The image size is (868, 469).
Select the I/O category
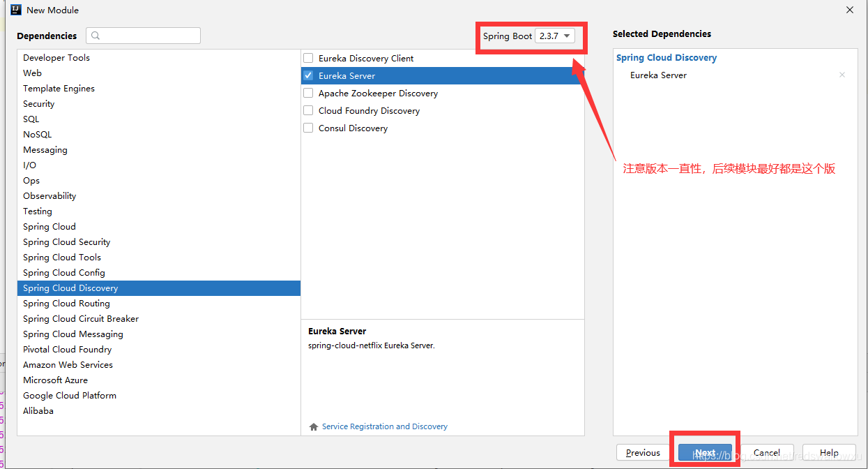tap(159, 165)
